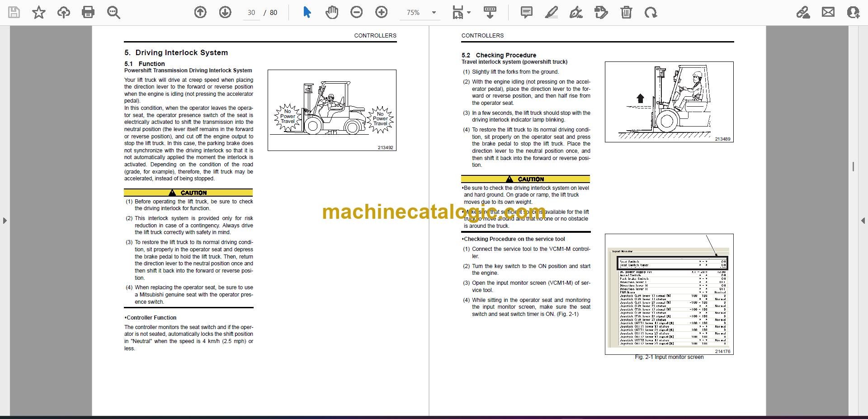Click the fit page view icon
Image resolution: width=868 pixels, height=419 pixels.
458,13
